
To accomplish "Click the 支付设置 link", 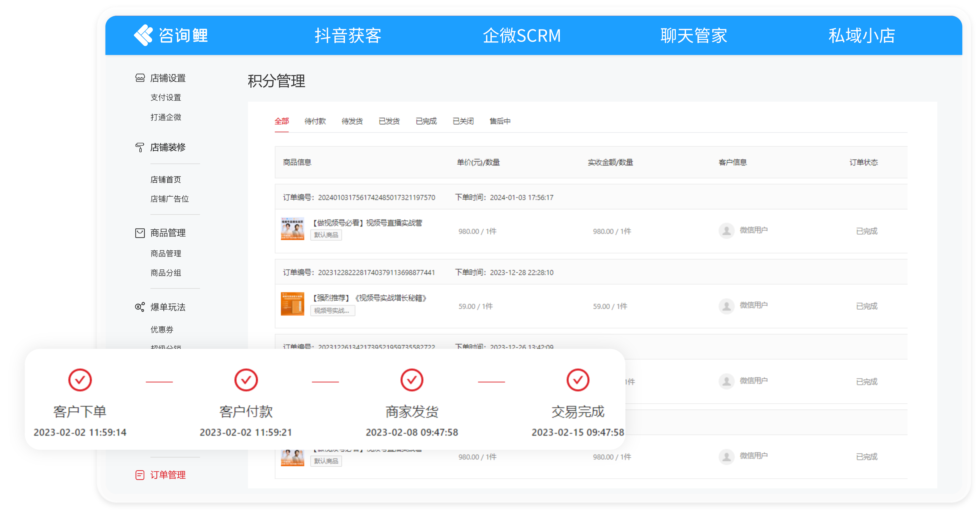I will (x=166, y=97).
